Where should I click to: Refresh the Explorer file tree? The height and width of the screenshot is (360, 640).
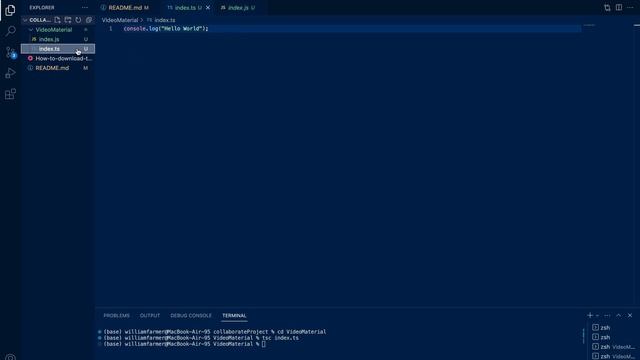(x=78, y=20)
